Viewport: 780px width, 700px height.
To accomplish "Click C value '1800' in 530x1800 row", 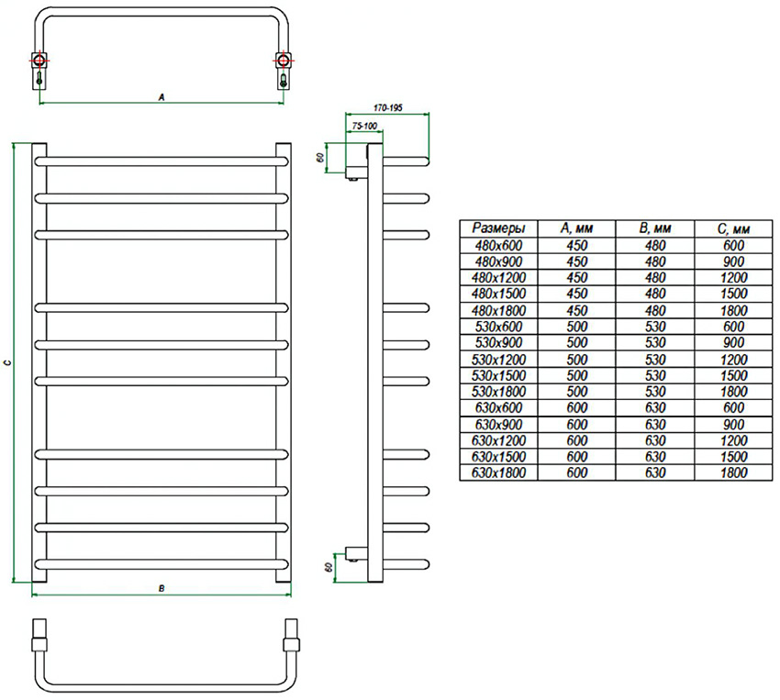I will tap(734, 391).
